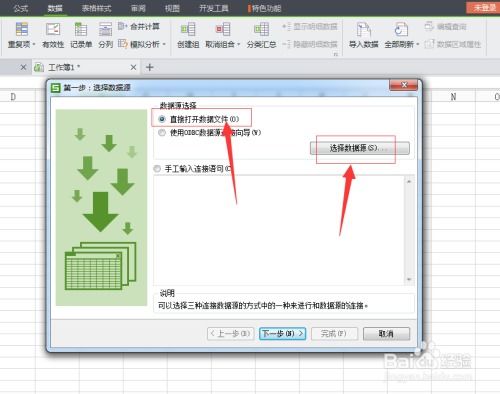The height and width of the screenshot is (394, 500).
Task: Open the 特色功能 ribbon tab
Action: [x=265, y=8]
